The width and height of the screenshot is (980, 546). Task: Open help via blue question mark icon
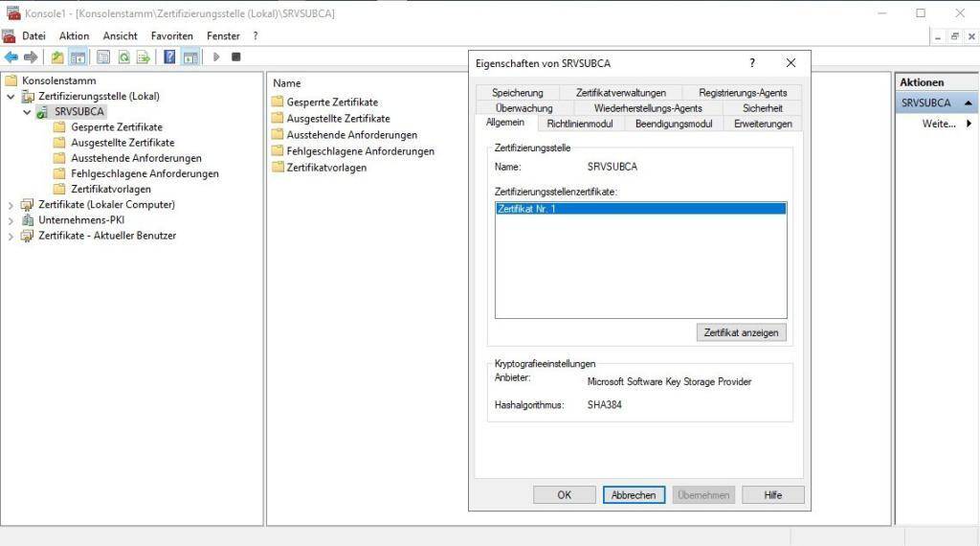(169, 57)
